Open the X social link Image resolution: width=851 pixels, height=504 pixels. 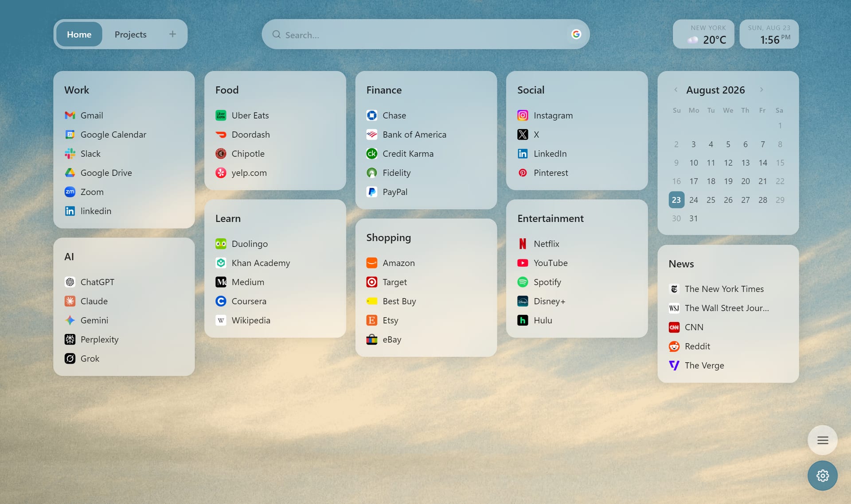click(x=528, y=134)
